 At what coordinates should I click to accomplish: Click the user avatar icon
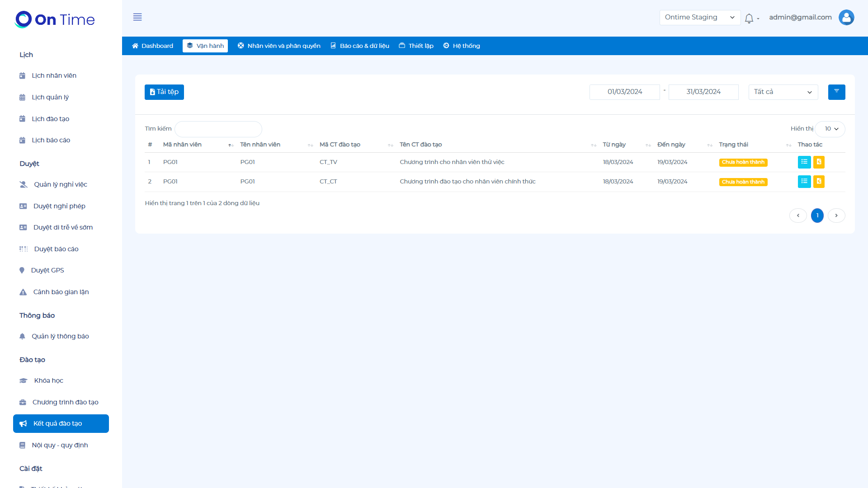coord(846,18)
